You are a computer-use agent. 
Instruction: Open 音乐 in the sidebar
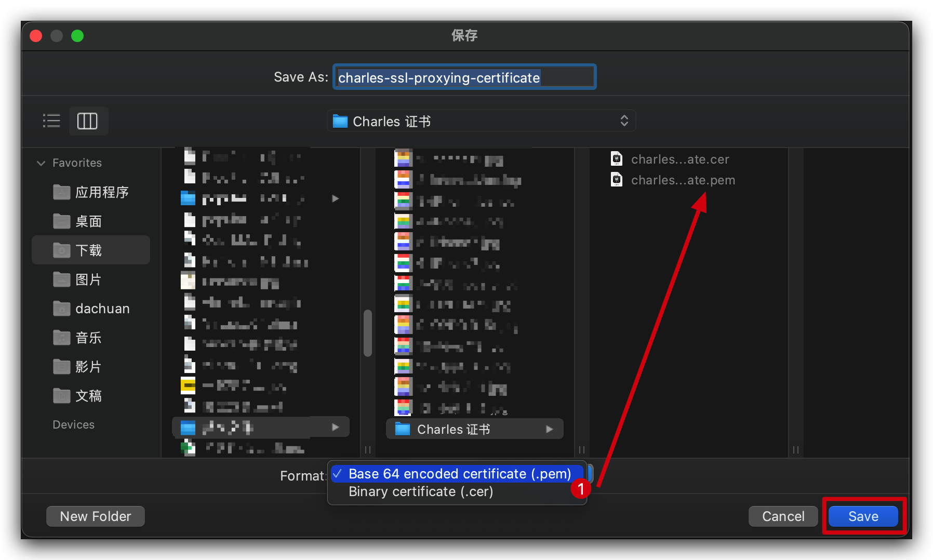click(x=91, y=338)
